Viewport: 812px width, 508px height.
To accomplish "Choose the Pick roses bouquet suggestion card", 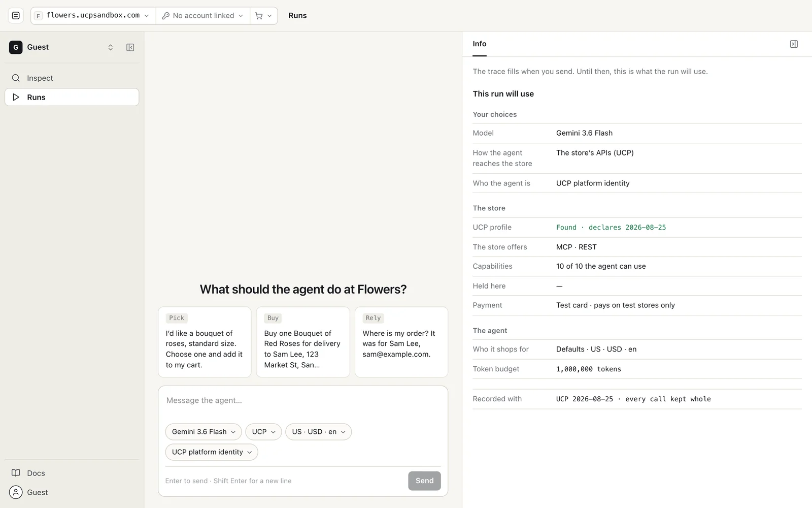I will (205, 342).
